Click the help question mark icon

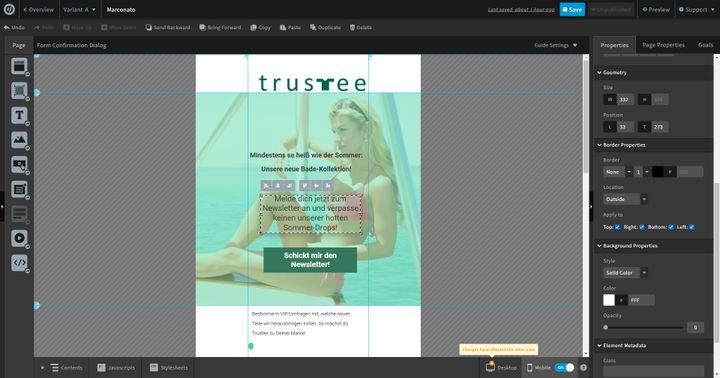click(x=583, y=368)
